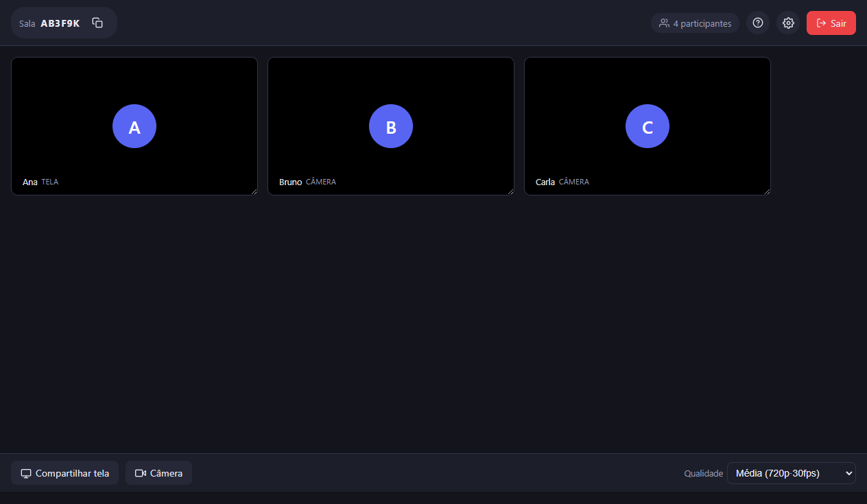The height and width of the screenshot is (504, 867).
Task: Click resize handle on Carla's tile corner
Action: tap(767, 191)
